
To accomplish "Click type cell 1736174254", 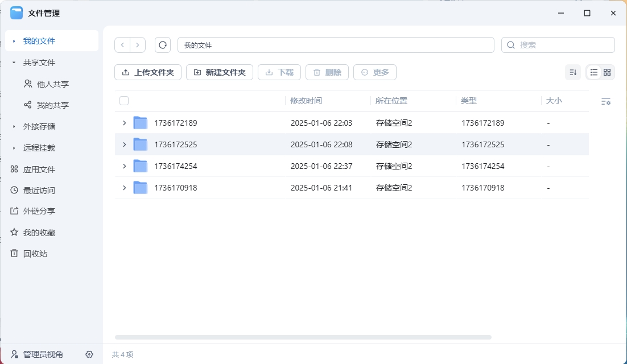I will click(482, 166).
